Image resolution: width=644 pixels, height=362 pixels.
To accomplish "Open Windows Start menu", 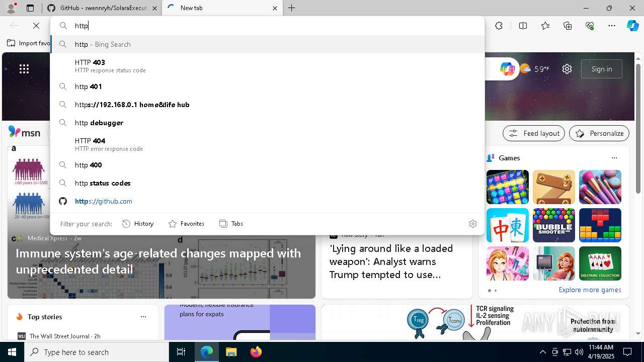I will (x=12, y=352).
